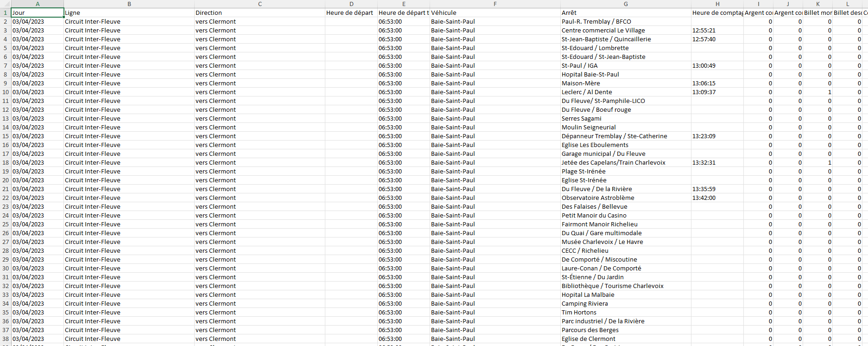Click time cell '13:23:09'
Viewport: 868px width, 346px height.
717,136
